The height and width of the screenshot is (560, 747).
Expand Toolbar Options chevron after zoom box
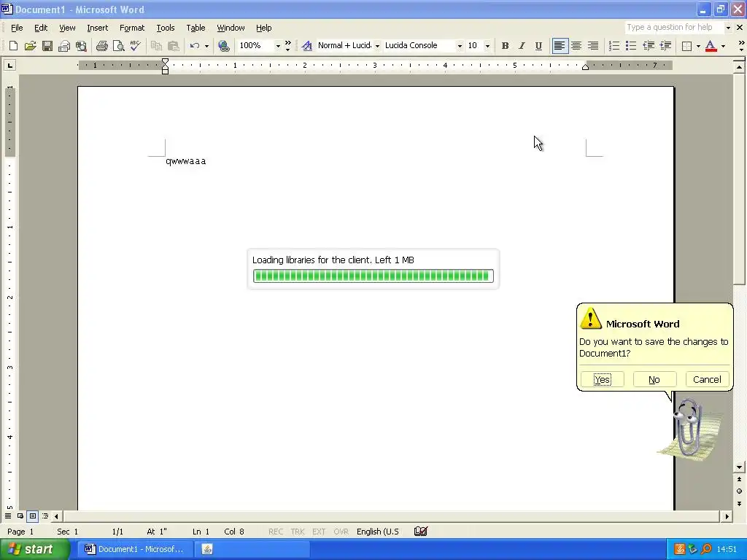pyautogui.click(x=287, y=46)
